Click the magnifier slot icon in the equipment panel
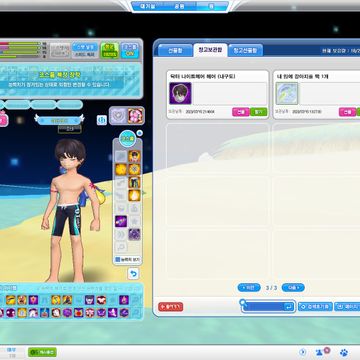This screenshot has width=360, height=360. click(x=121, y=247)
